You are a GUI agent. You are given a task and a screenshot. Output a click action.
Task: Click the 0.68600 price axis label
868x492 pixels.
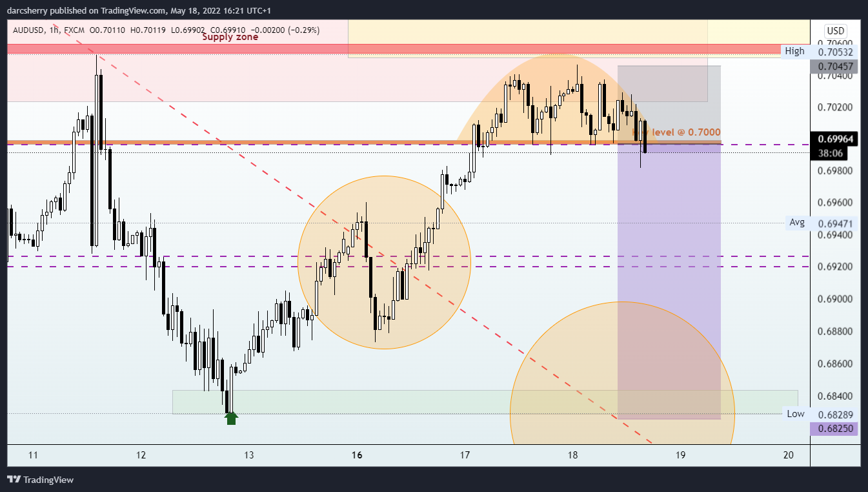pyautogui.click(x=836, y=364)
